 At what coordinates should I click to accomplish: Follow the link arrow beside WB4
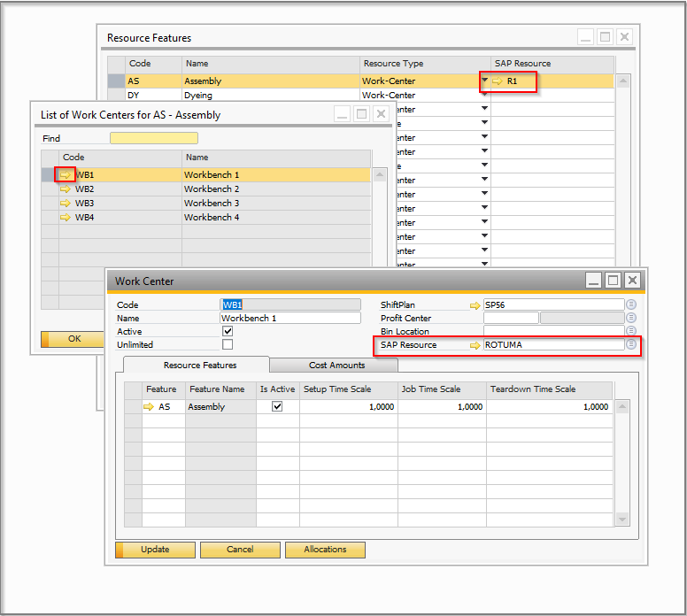(66, 218)
